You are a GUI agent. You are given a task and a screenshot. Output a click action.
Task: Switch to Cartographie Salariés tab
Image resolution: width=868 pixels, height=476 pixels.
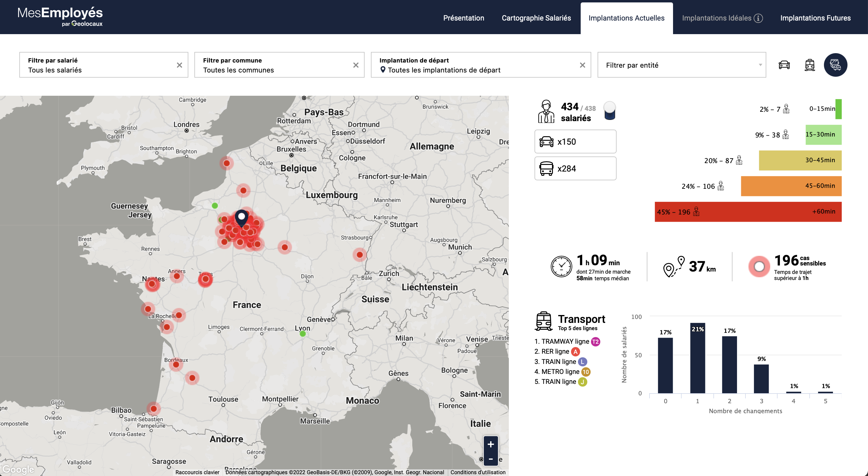click(536, 18)
